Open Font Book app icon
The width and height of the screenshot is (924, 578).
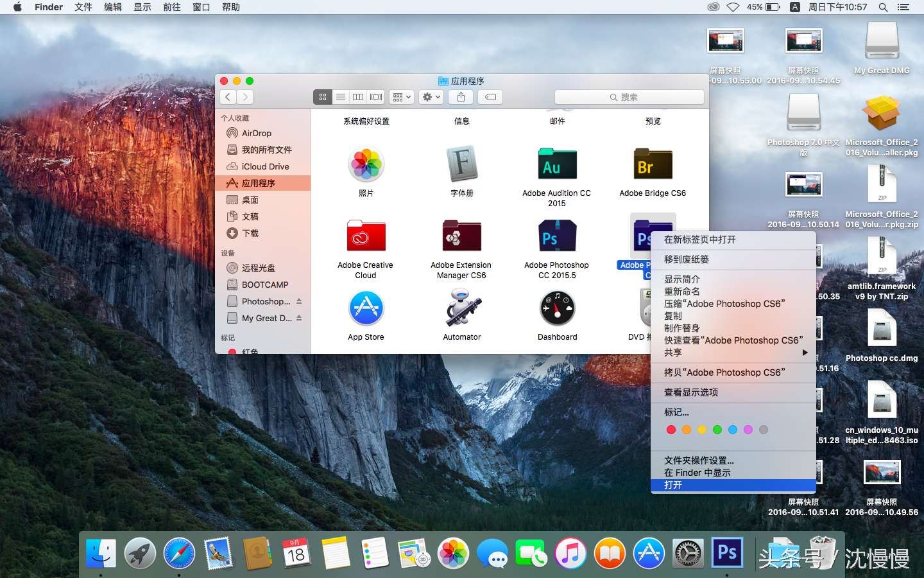click(462, 164)
